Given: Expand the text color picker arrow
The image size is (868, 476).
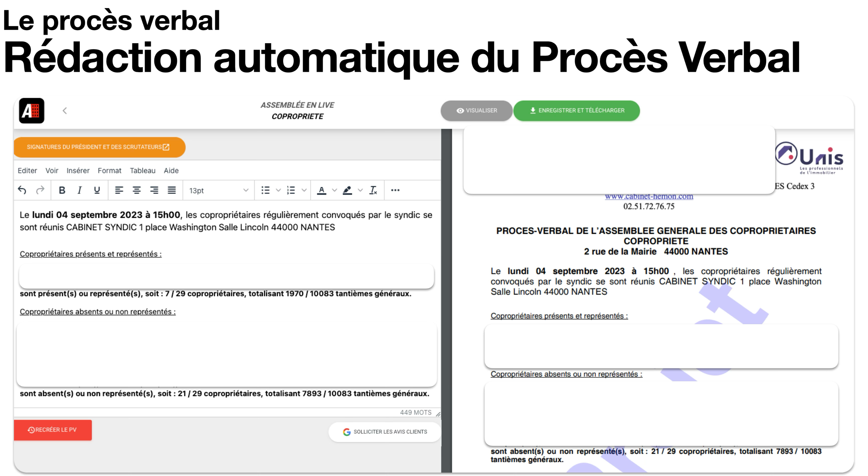Looking at the screenshot, I should [335, 190].
